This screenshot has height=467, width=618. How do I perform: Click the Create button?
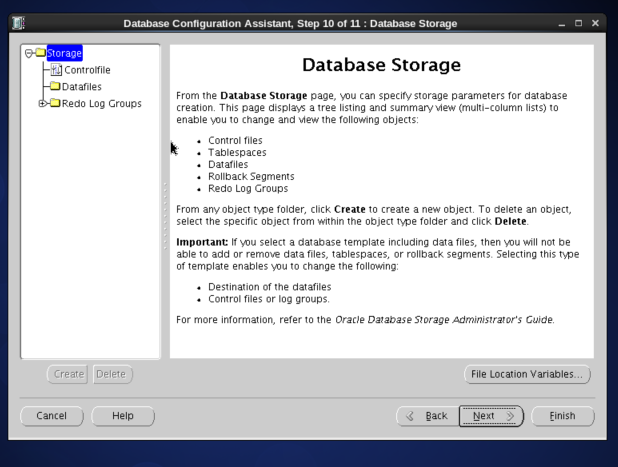67,374
